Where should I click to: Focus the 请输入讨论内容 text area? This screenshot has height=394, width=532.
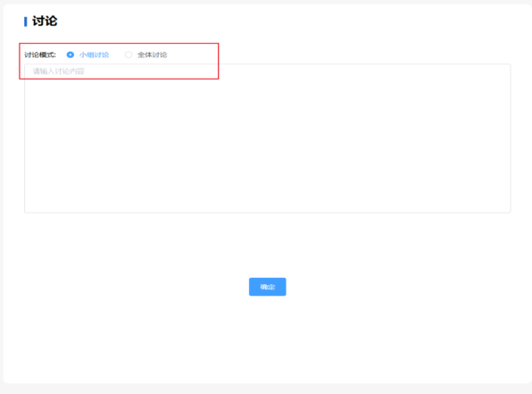coord(268,138)
